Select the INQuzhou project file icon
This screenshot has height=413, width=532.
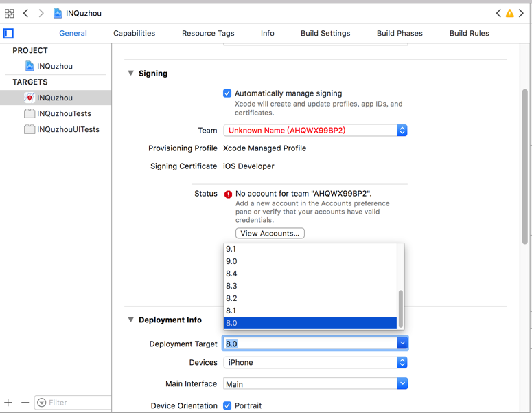pos(30,66)
